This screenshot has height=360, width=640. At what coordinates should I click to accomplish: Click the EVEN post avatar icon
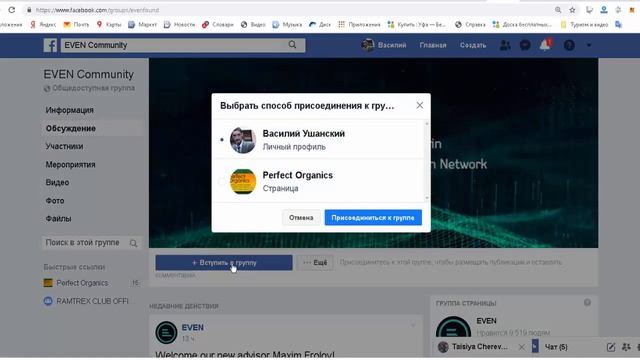[x=166, y=333]
